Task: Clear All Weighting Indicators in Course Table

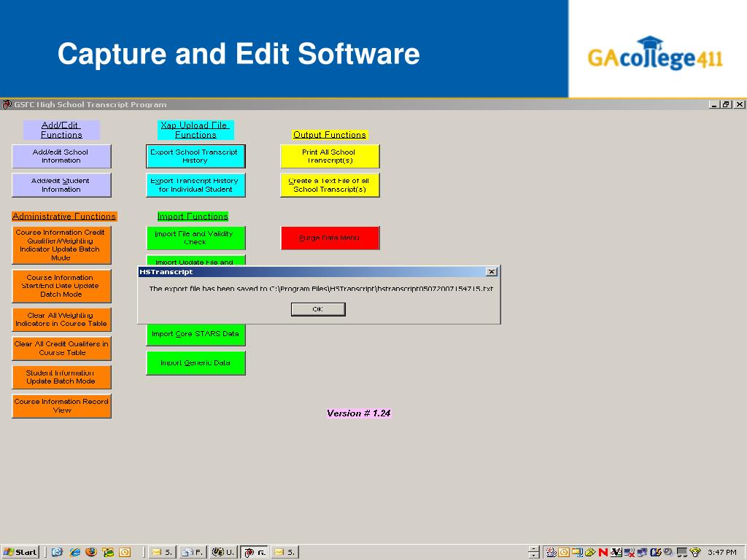Action: 61,319
